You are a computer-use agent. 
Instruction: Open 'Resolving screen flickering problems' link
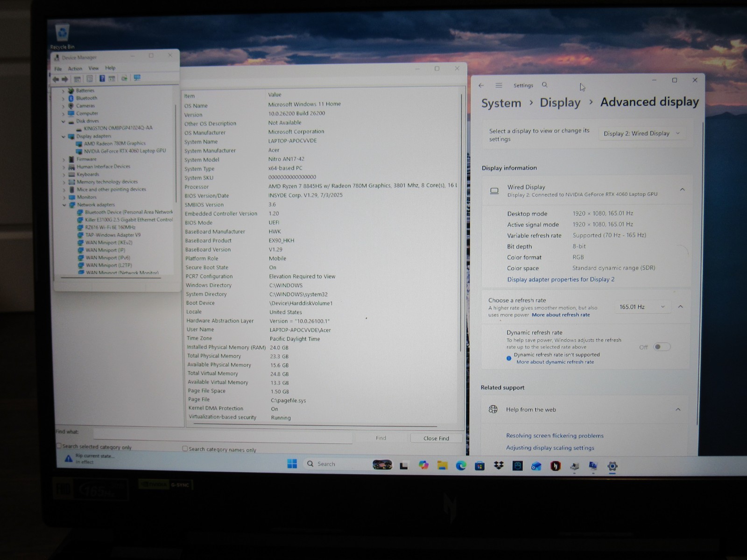point(555,435)
